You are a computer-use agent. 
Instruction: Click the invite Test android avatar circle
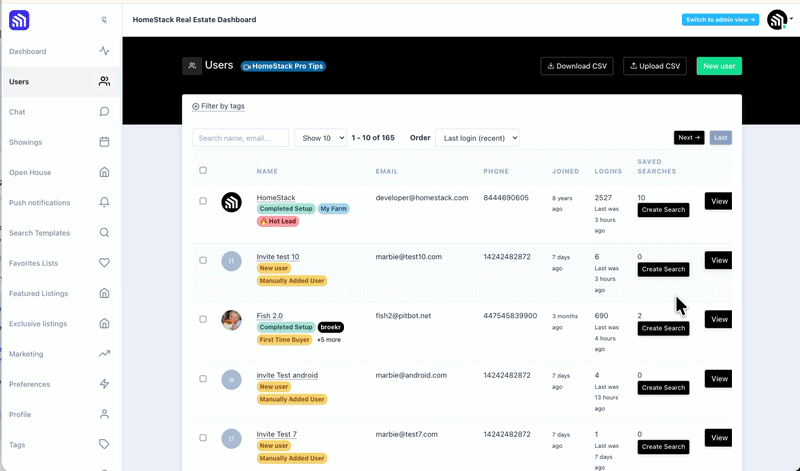[231, 380]
